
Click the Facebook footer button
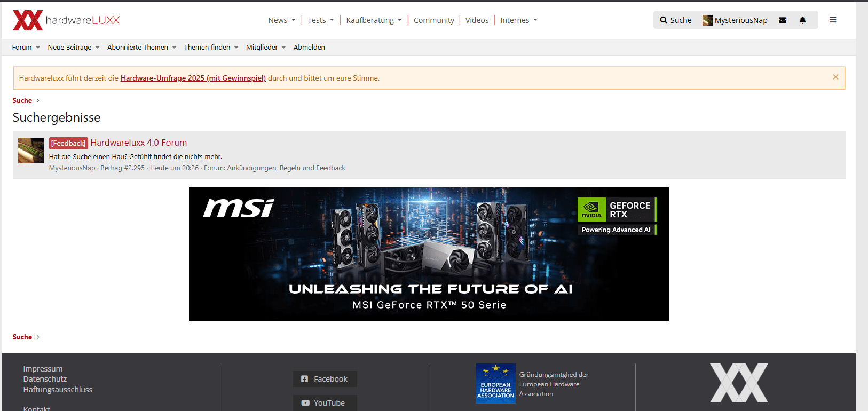[x=325, y=379]
